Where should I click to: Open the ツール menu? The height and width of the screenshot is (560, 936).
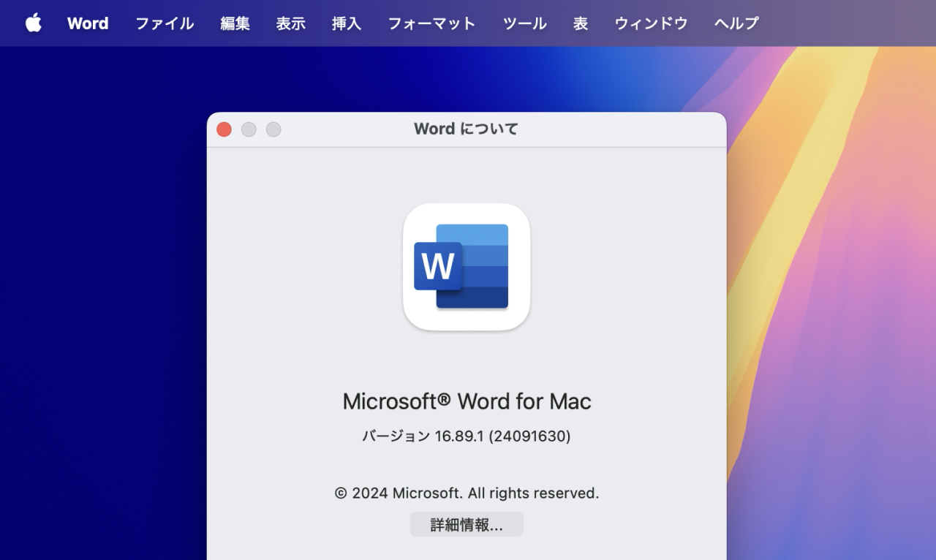point(524,23)
